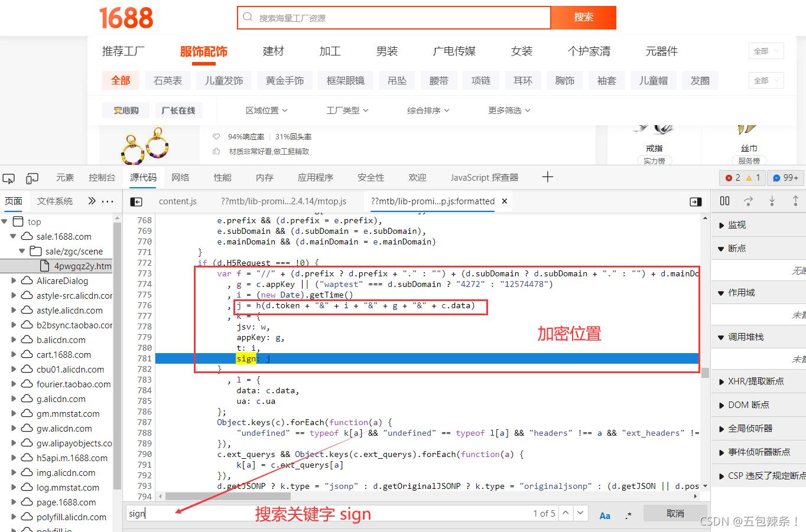Enable match case in the search bar
The width and height of the screenshot is (806, 532).
(x=604, y=514)
